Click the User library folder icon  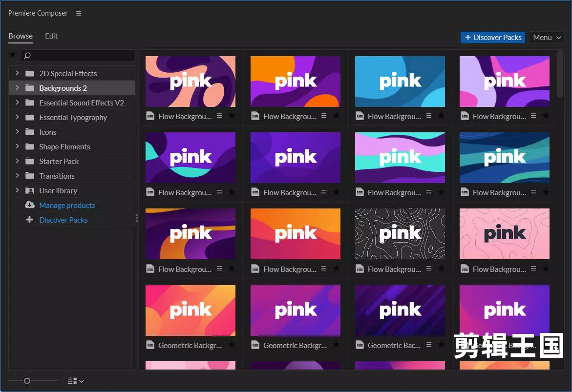pos(29,190)
